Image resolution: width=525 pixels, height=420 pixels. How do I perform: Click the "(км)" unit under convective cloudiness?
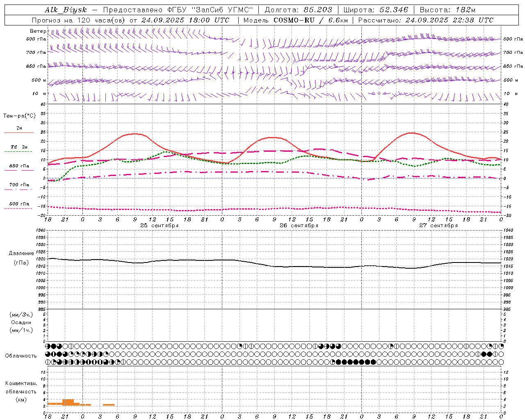coord(21,399)
